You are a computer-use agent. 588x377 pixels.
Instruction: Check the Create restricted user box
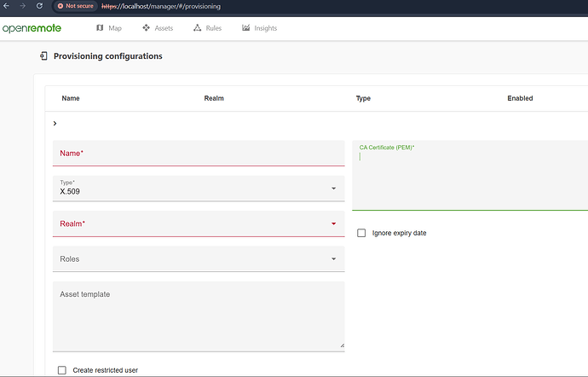(61, 370)
